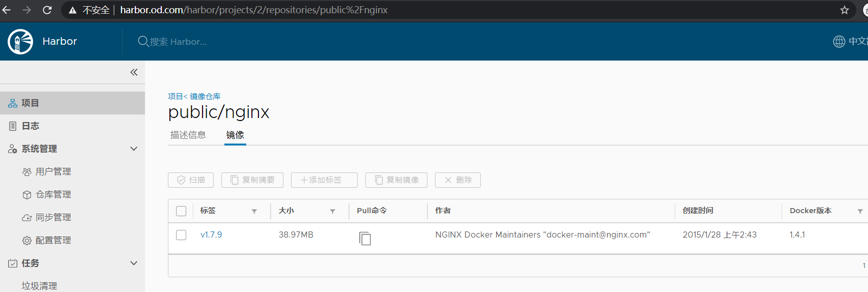Image resolution: width=868 pixels, height=292 pixels.
Task: Collapse sidebar with double chevron icon
Action: [x=134, y=72]
